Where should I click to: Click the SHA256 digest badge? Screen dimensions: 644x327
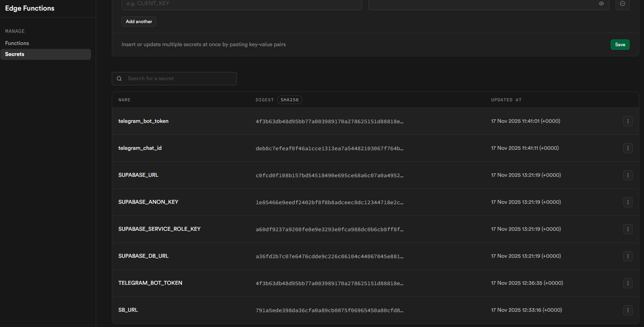coord(290,100)
